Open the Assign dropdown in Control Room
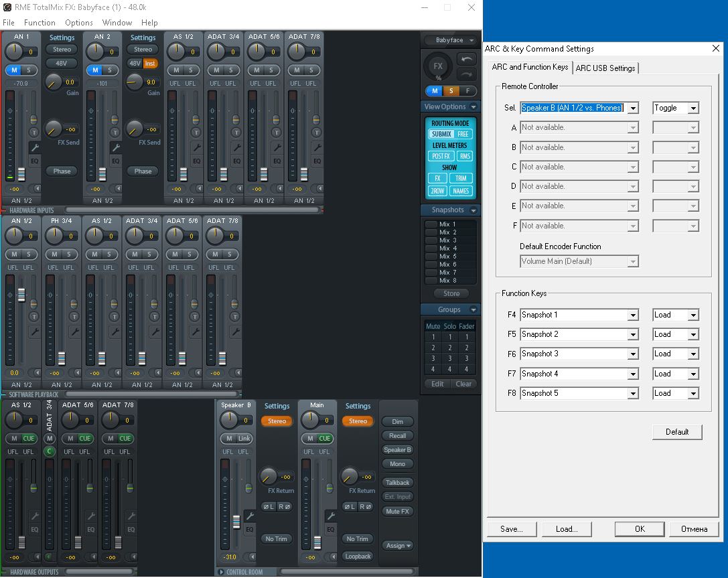The width and height of the screenshot is (728, 578). [x=398, y=546]
